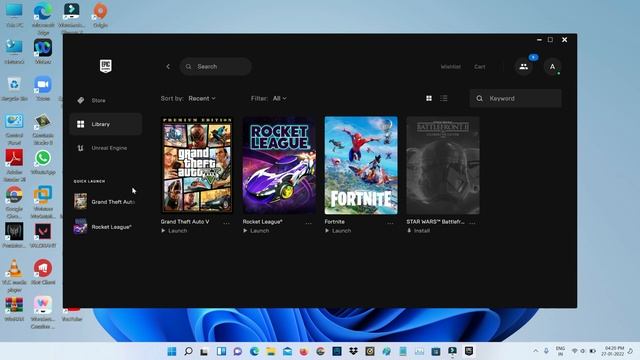Open Fortnite three-dot options menu
Image resolution: width=640 pixels, height=360 pixels.
[x=391, y=223]
